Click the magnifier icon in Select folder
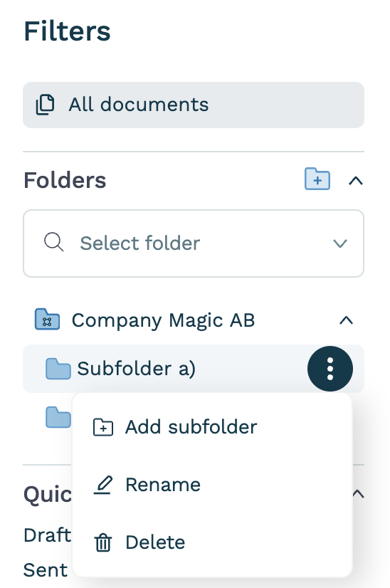This screenshot has height=588, width=390. pyautogui.click(x=54, y=242)
